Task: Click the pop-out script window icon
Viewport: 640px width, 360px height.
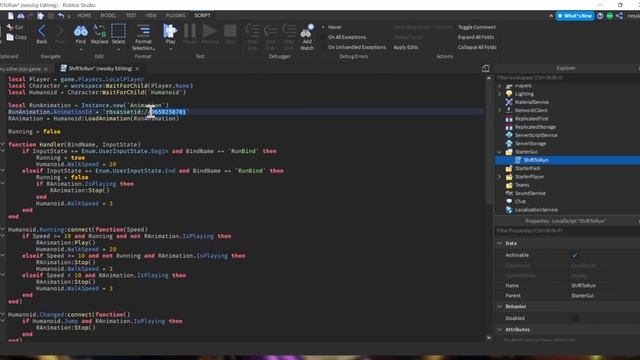Action: (x=485, y=68)
